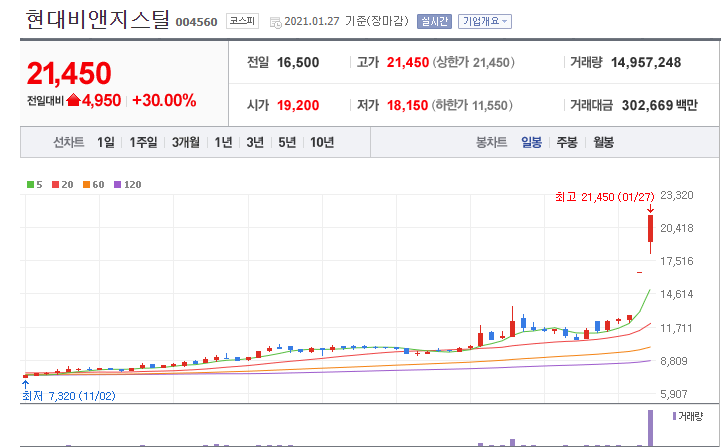Select the 1년 line chart tab
This screenshot has height=447, width=721.
[x=223, y=142]
